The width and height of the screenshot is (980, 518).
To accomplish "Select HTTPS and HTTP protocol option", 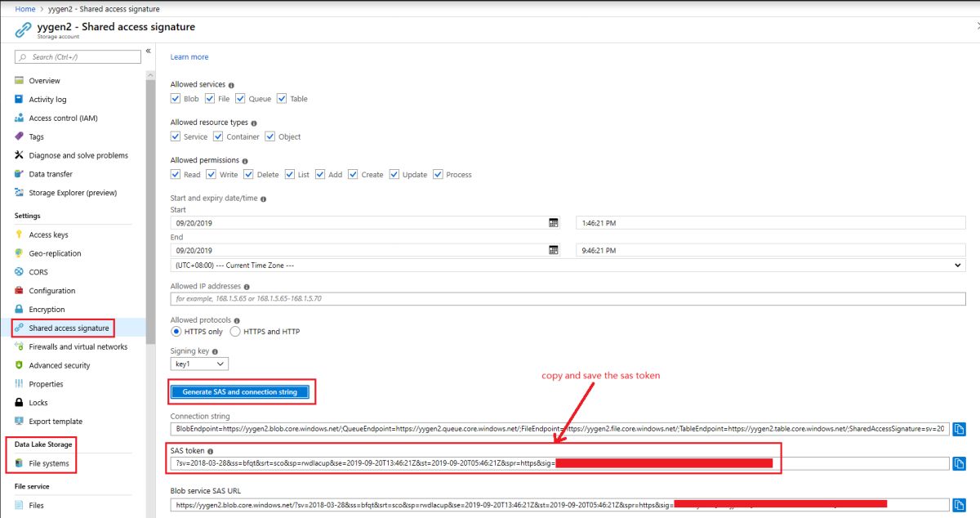I will [x=235, y=332].
